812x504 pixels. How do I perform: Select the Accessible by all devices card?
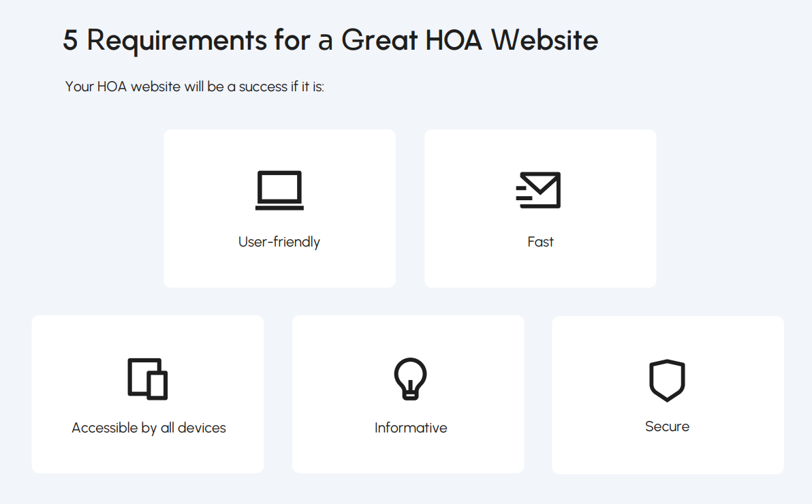click(x=148, y=394)
